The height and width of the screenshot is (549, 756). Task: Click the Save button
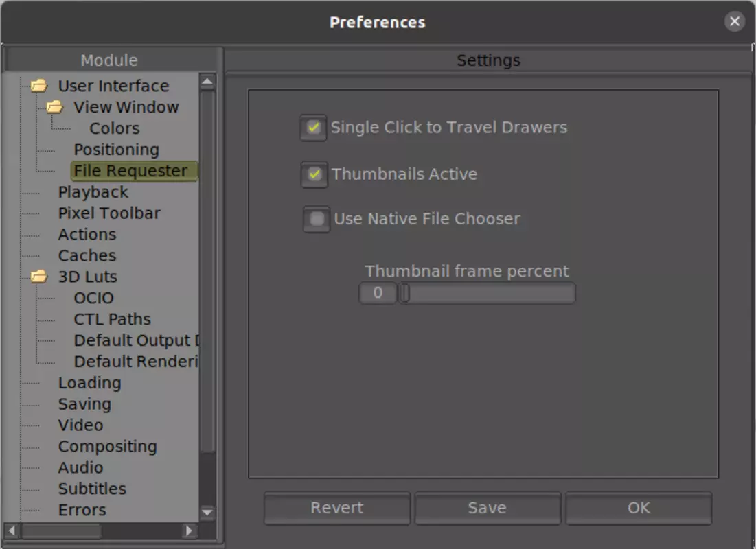(488, 508)
